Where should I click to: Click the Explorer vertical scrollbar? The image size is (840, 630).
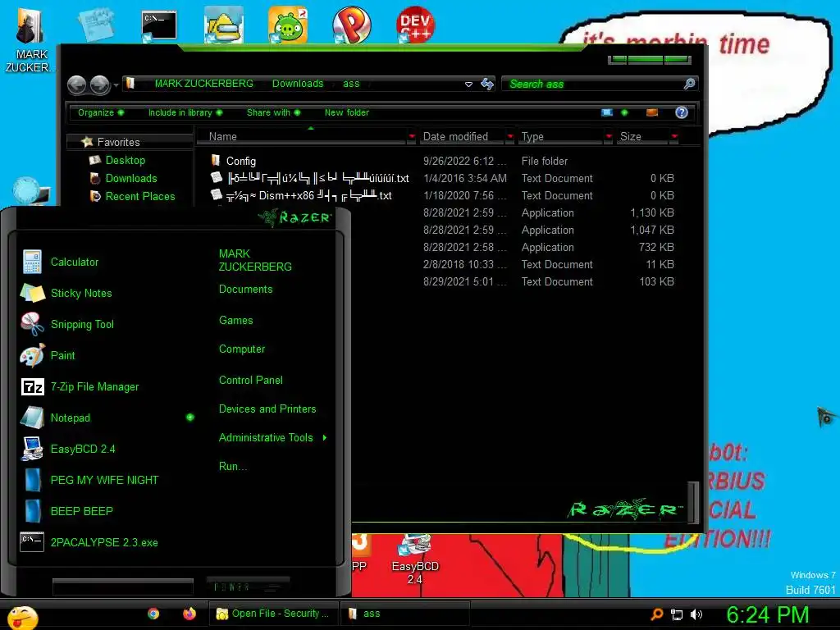pos(693,501)
